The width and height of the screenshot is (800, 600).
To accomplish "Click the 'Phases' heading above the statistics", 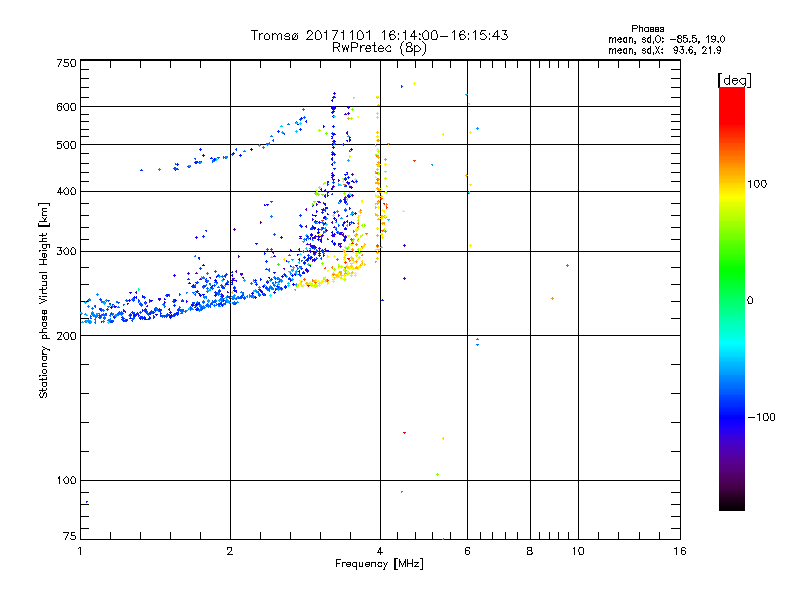I will pyautogui.click(x=647, y=29).
